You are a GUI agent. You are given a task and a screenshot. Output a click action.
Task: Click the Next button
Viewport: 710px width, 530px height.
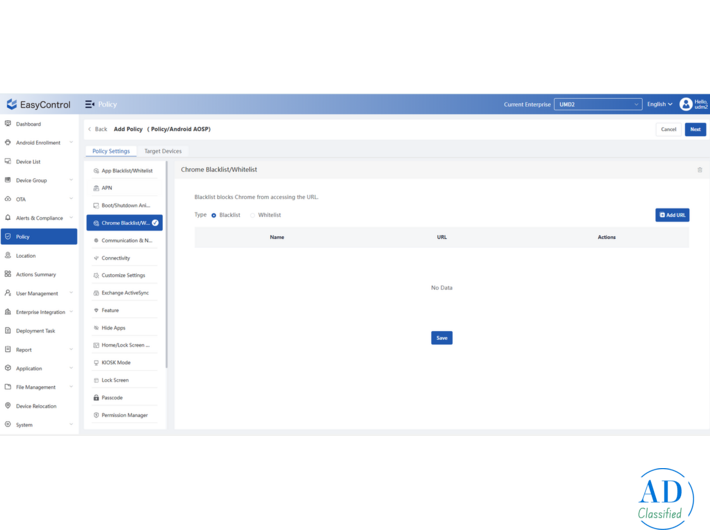pos(696,130)
